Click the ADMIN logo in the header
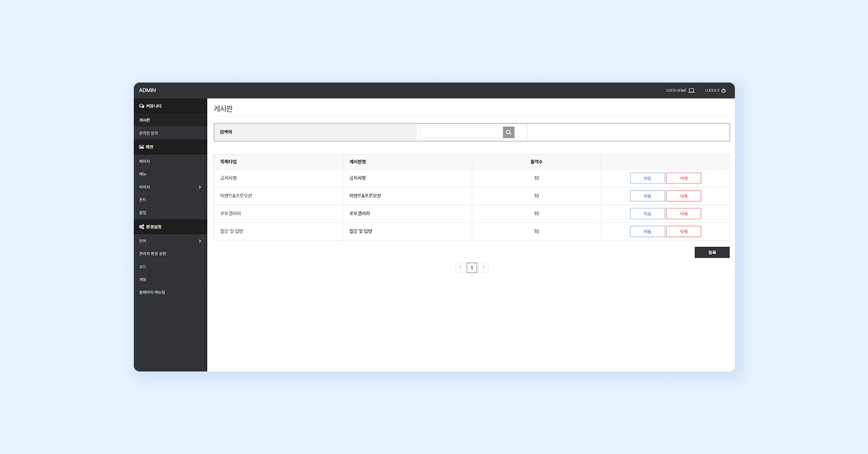This screenshot has width=868, height=454. point(148,91)
